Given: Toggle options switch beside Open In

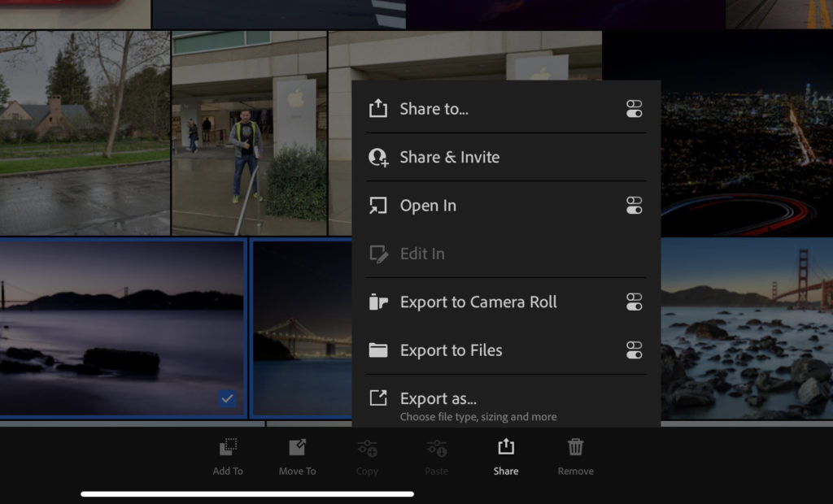Looking at the screenshot, I should [635, 206].
